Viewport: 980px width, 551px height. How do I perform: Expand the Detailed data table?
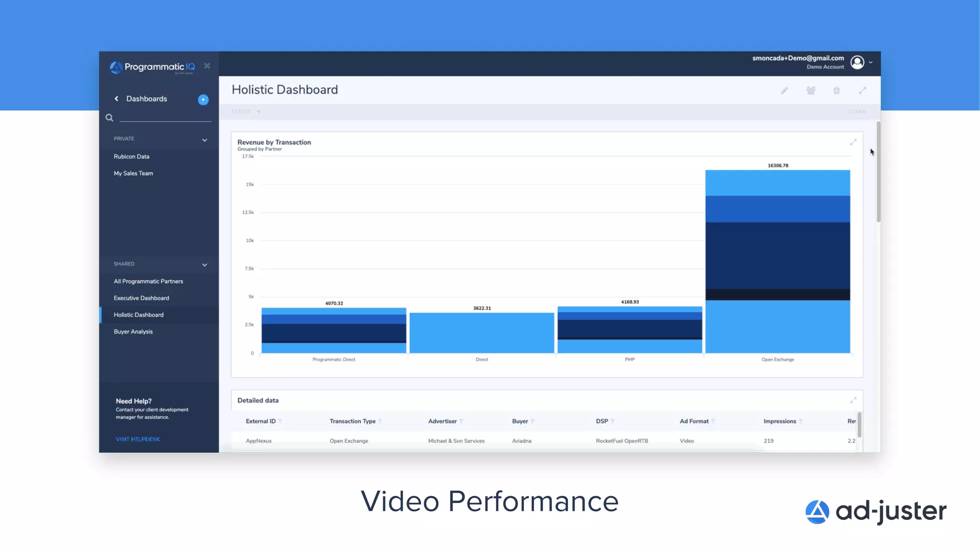853,400
